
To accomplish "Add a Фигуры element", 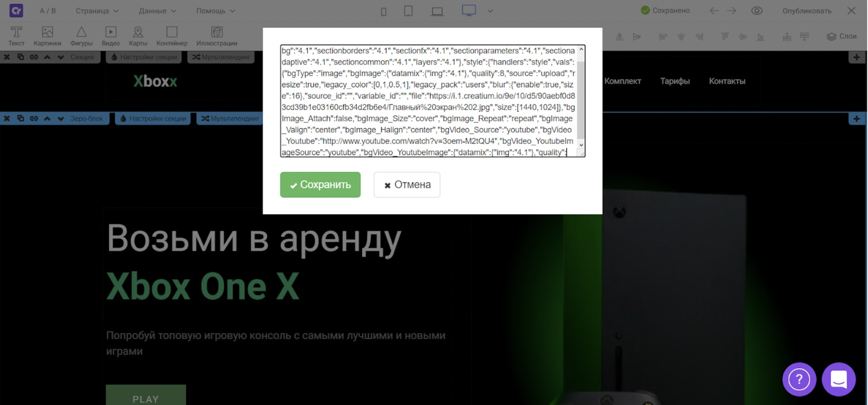I will 81,36.
